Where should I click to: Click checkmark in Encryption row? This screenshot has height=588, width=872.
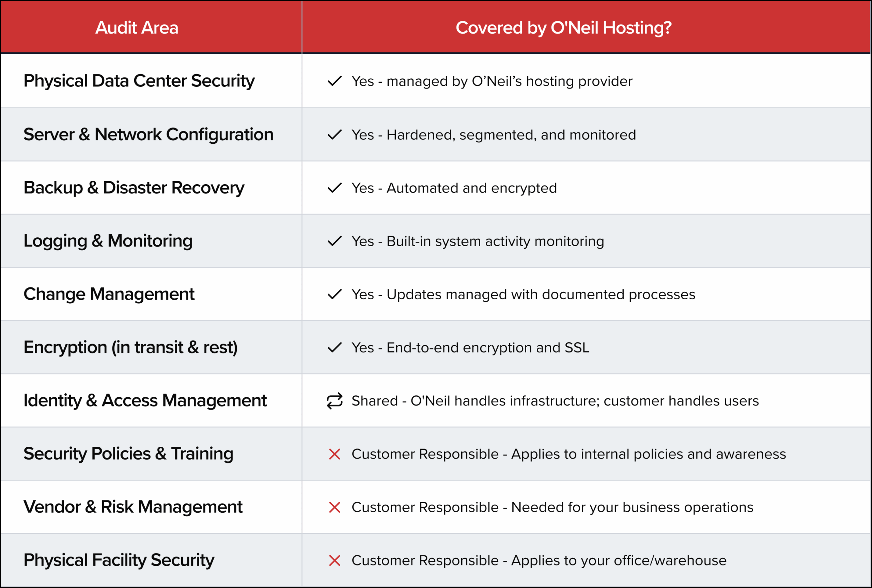click(x=334, y=348)
